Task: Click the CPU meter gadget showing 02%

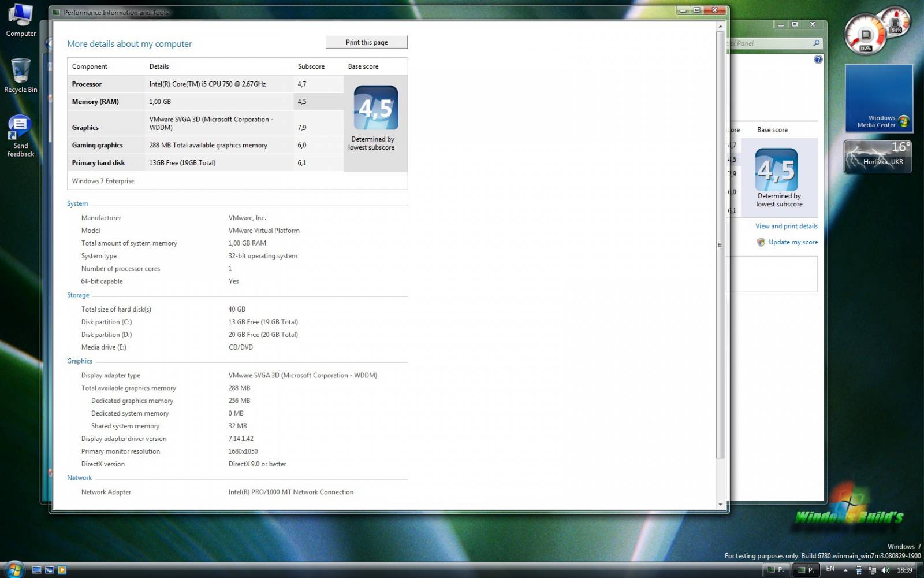Action: pos(865,35)
